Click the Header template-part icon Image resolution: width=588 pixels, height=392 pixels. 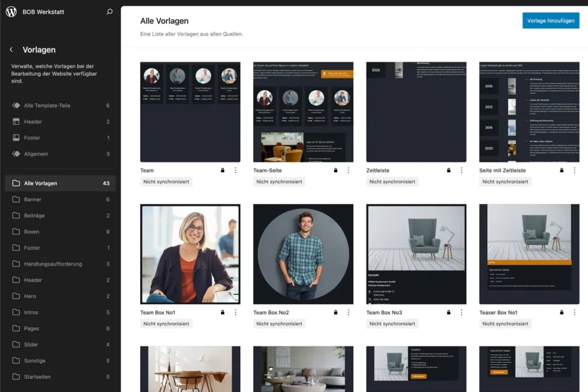pyautogui.click(x=16, y=122)
